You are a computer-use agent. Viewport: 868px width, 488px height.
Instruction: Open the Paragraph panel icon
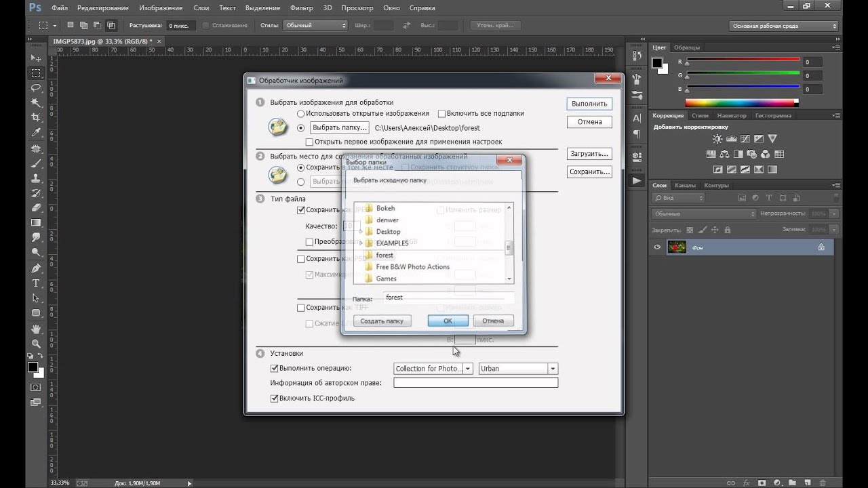pos(637,134)
